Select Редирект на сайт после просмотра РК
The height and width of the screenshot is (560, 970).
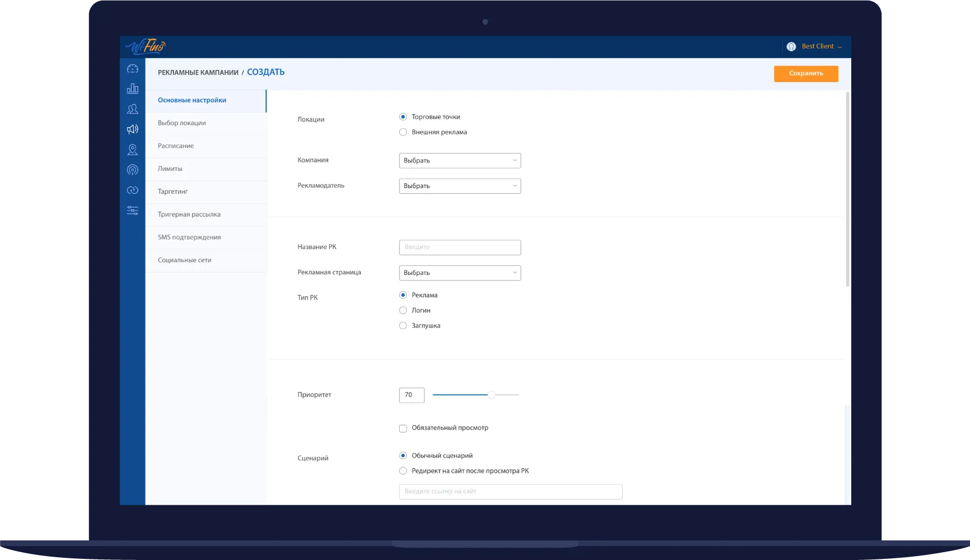tap(403, 471)
